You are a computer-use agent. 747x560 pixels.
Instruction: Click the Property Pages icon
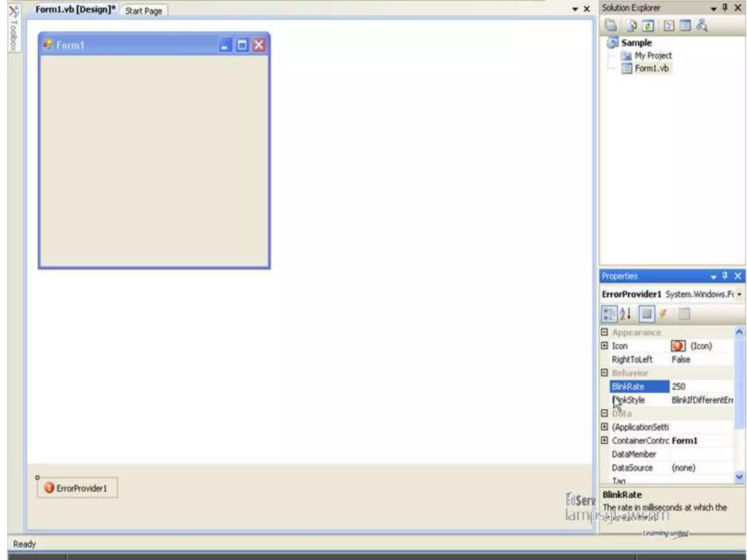coord(684,314)
